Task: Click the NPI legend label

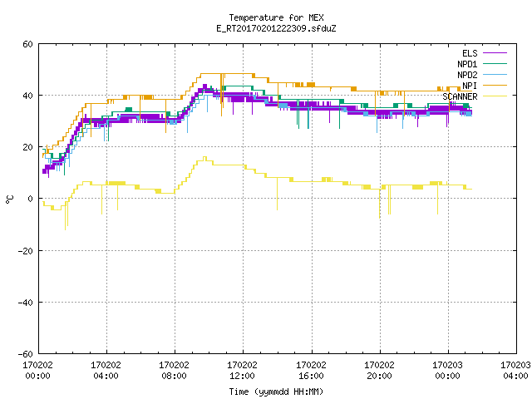Action: pos(470,86)
